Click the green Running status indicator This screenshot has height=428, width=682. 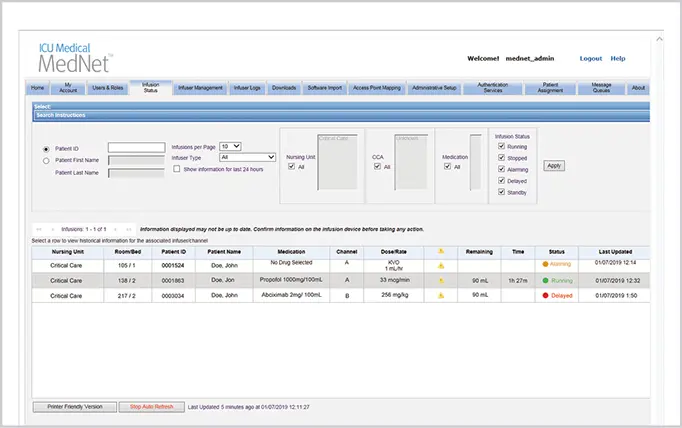click(546, 281)
